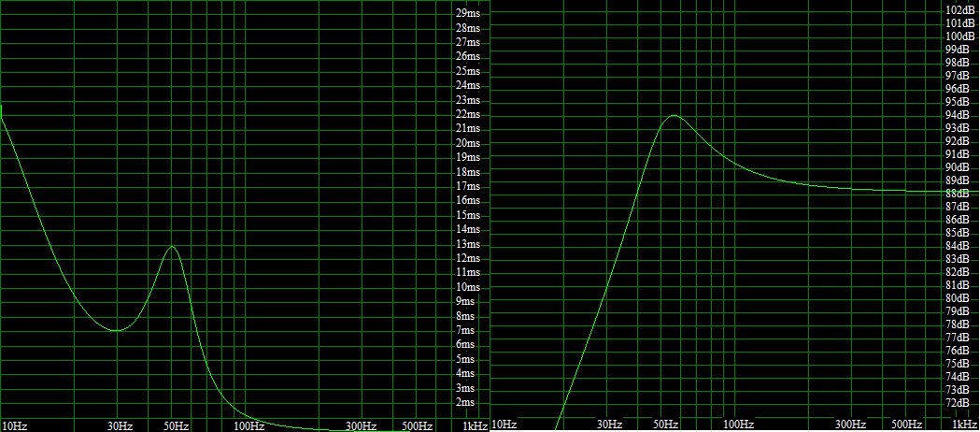Pick the "16ms" scale value
The image size is (980, 432).
468,201
